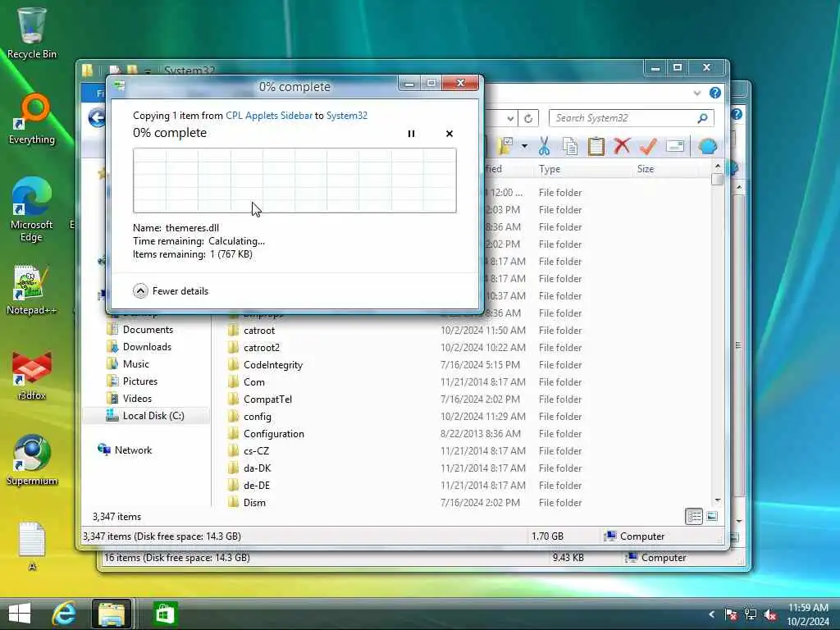Switch to large icons view button
Image resolution: width=840 pixels, height=630 pixels.
point(712,517)
